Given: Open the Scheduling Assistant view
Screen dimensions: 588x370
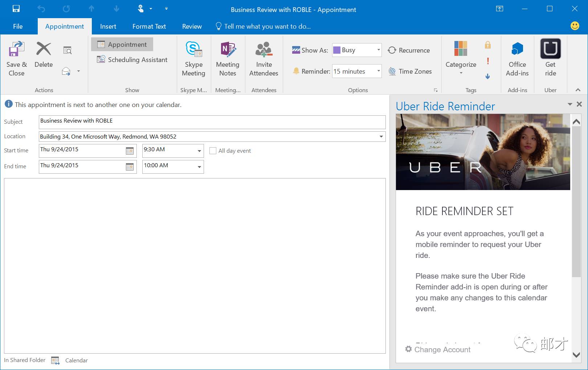Looking at the screenshot, I should [x=132, y=60].
